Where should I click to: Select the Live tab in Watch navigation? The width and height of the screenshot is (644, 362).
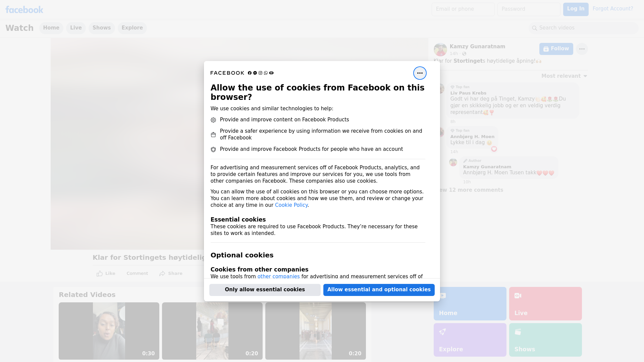coord(76,28)
